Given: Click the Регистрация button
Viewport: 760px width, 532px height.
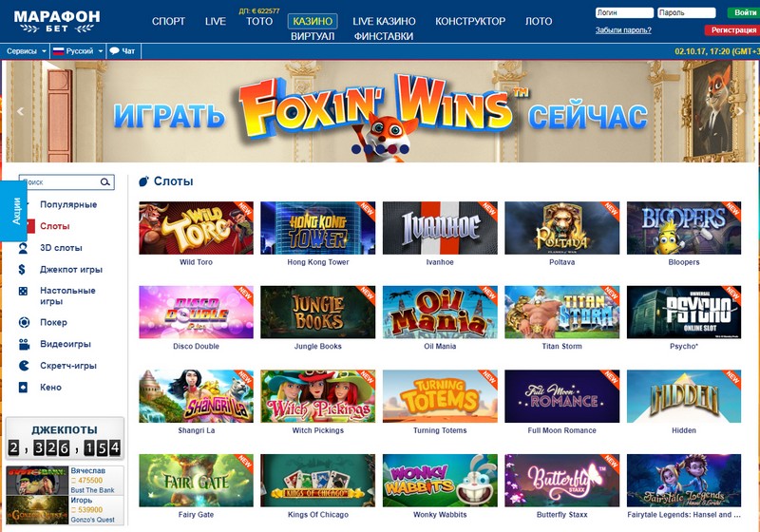Looking at the screenshot, I should (x=732, y=30).
